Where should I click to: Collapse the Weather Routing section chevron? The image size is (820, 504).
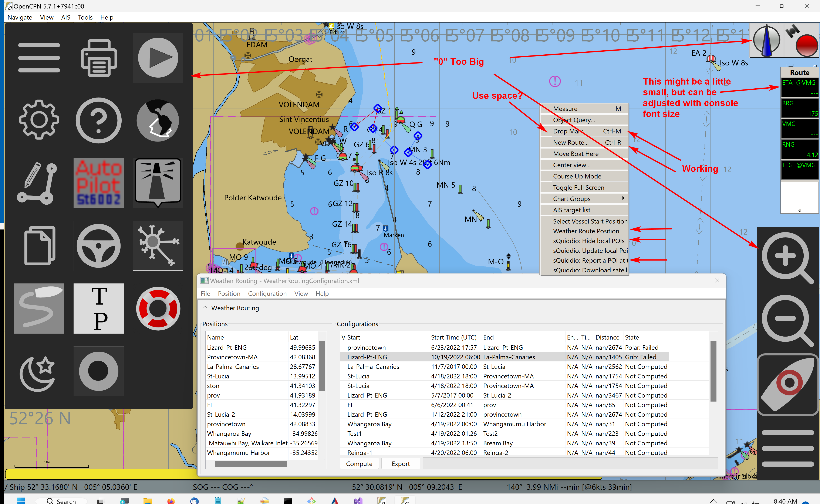(205, 308)
